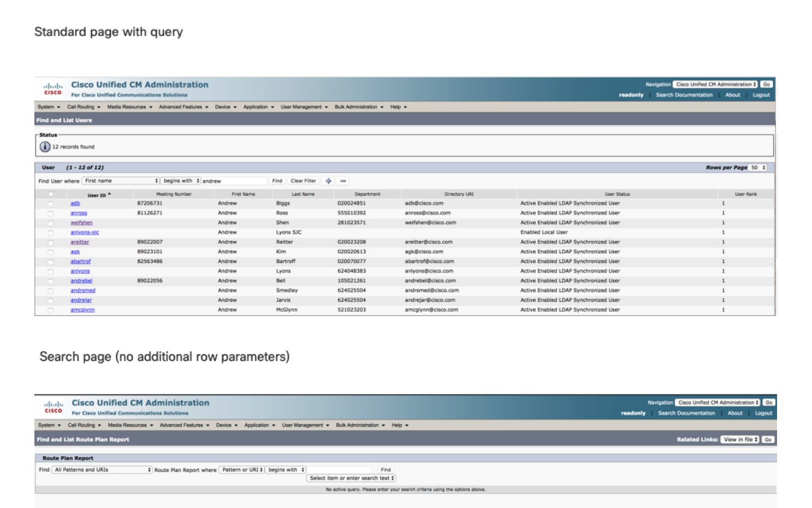Open Bulk Administration menu on Route Plan Report page
The image size is (812, 508).
360,425
